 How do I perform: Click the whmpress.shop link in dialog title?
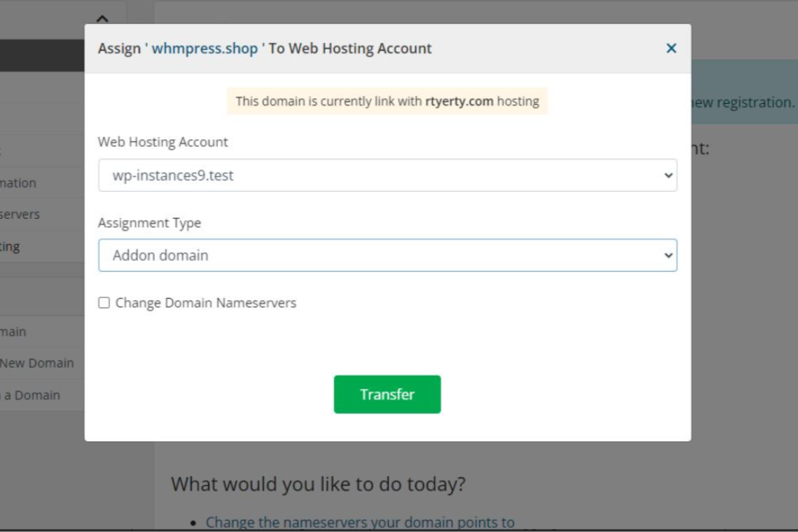click(205, 48)
